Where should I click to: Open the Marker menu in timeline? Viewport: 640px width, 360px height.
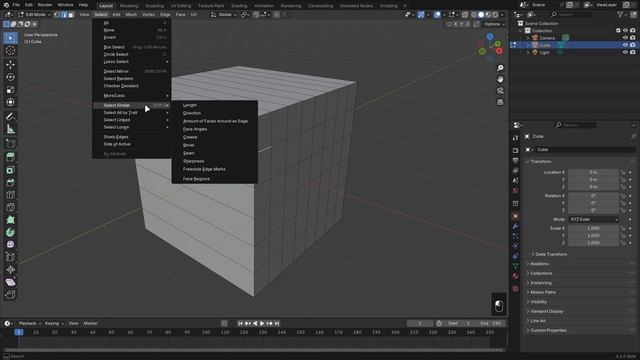pos(91,324)
